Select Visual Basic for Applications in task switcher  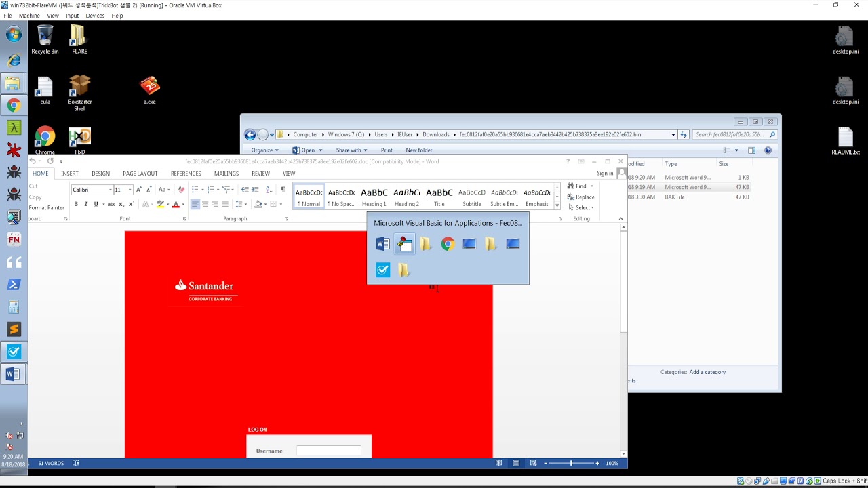tap(404, 244)
